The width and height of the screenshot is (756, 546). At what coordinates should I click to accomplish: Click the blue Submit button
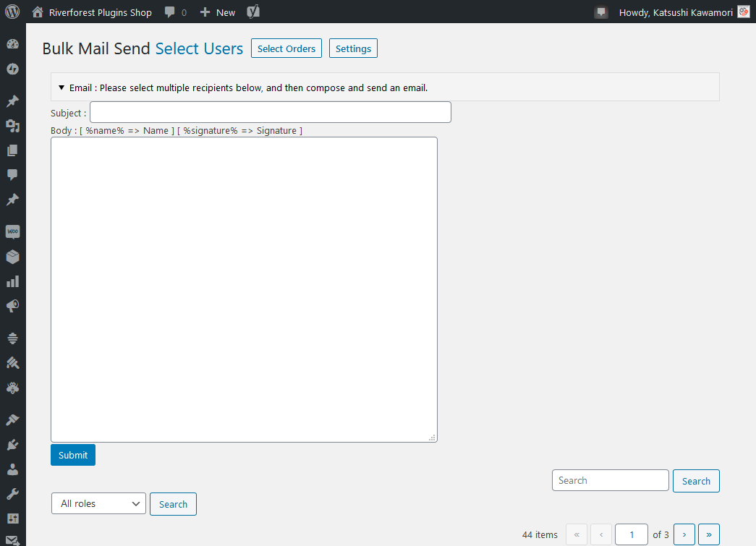(72, 455)
